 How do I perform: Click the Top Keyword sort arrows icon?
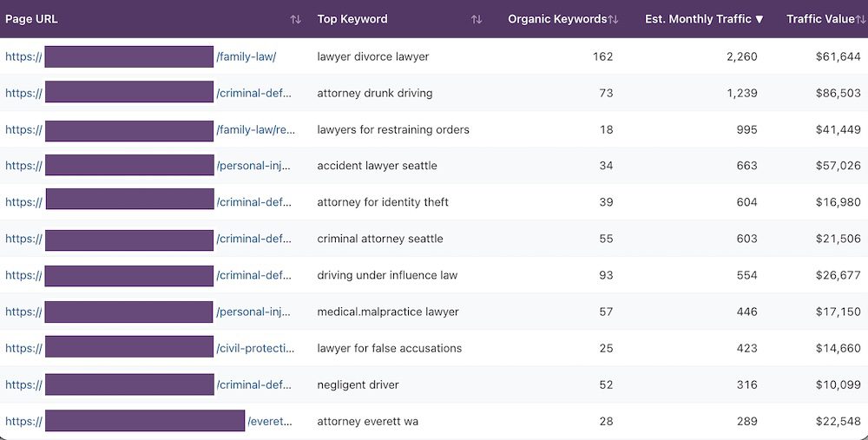[477, 19]
